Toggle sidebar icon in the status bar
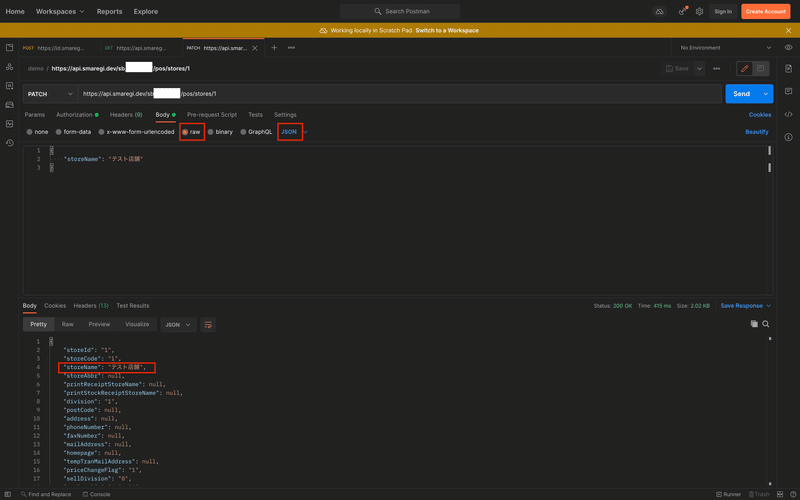 pos(8,494)
